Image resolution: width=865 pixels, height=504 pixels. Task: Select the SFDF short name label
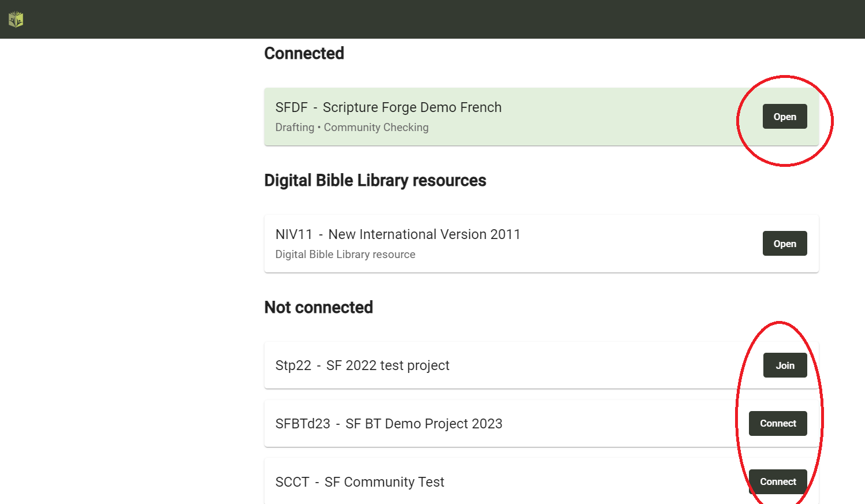coord(292,107)
